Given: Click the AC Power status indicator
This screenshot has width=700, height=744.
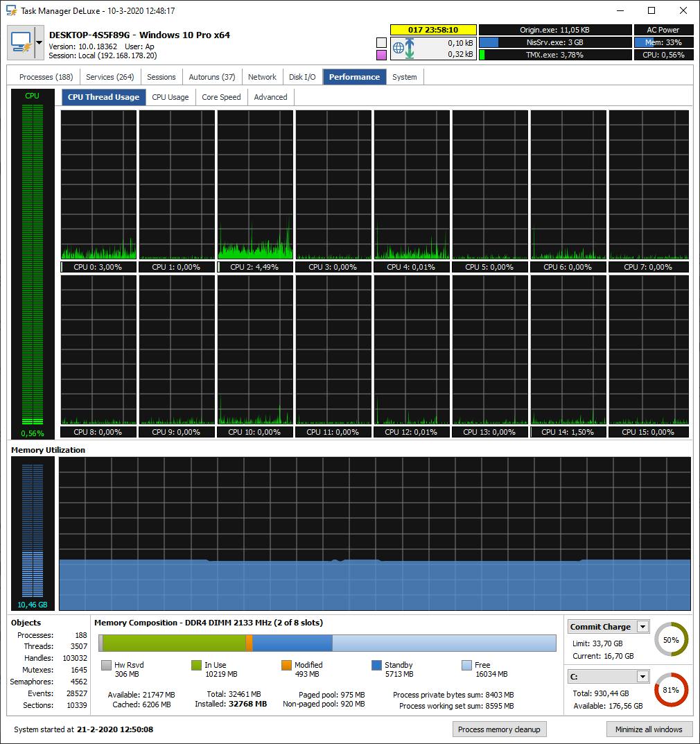Looking at the screenshot, I should point(663,30).
